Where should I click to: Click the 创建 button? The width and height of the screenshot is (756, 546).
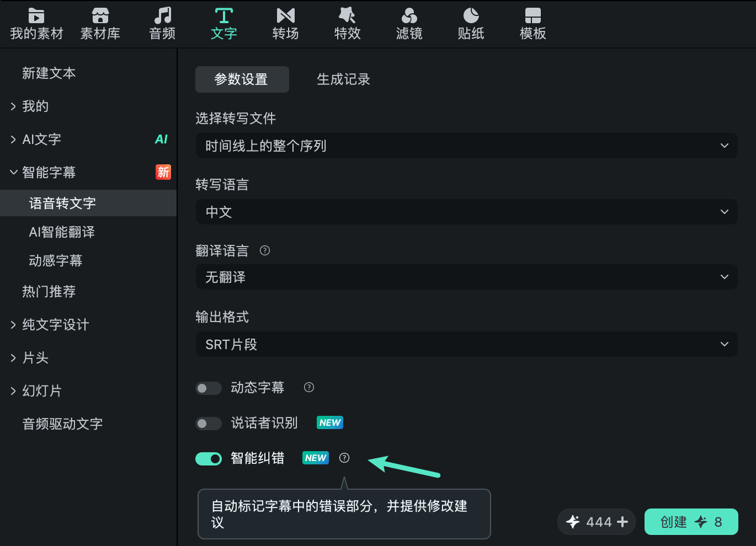pyautogui.click(x=691, y=522)
